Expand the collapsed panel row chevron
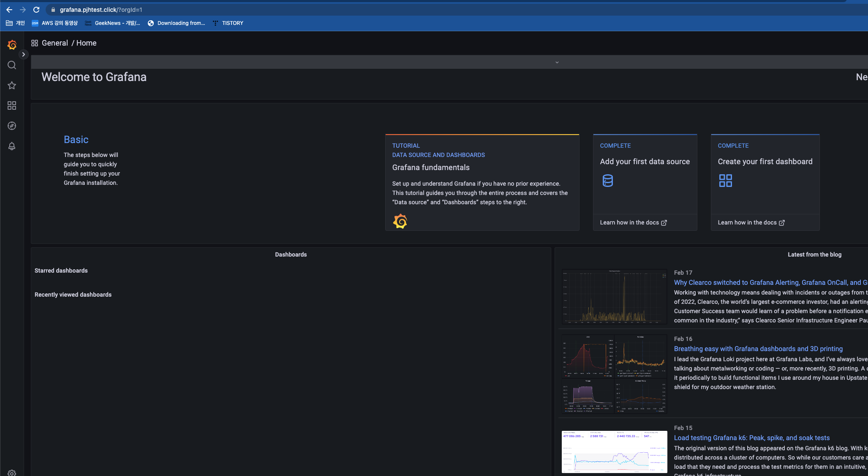Screen dimensions: 868x476 click(557, 62)
